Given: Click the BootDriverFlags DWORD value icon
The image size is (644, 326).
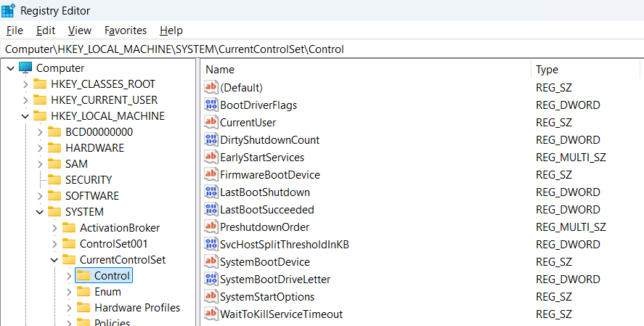Looking at the screenshot, I should [x=211, y=105].
